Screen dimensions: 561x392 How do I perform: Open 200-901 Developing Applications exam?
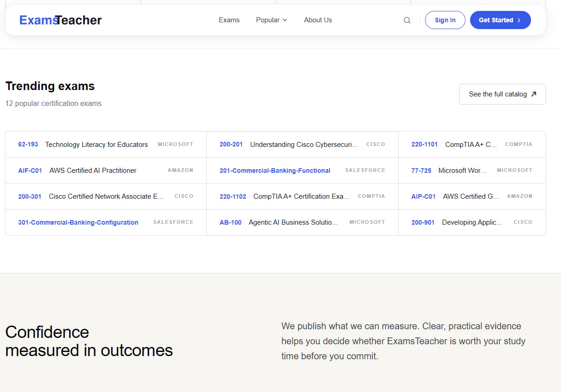tap(472, 222)
